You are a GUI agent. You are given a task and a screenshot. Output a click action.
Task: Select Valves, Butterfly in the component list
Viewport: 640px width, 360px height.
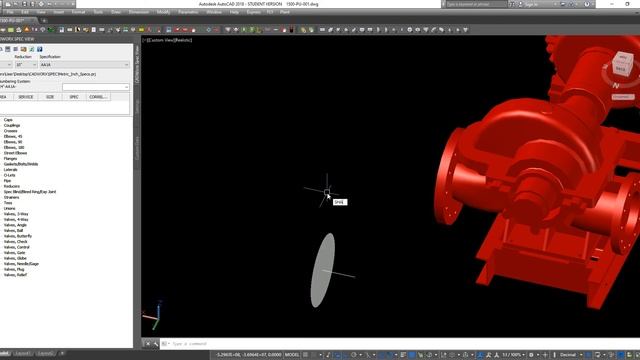(x=18, y=236)
